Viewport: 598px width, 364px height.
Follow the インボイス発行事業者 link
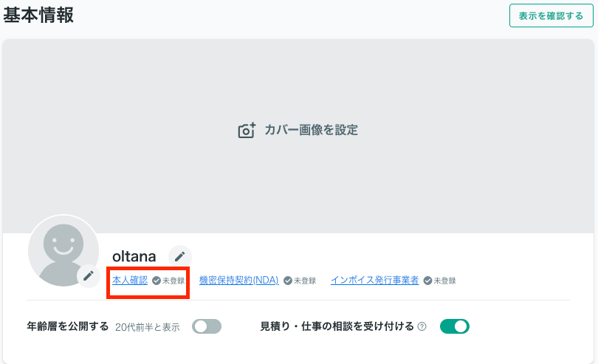[375, 281]
